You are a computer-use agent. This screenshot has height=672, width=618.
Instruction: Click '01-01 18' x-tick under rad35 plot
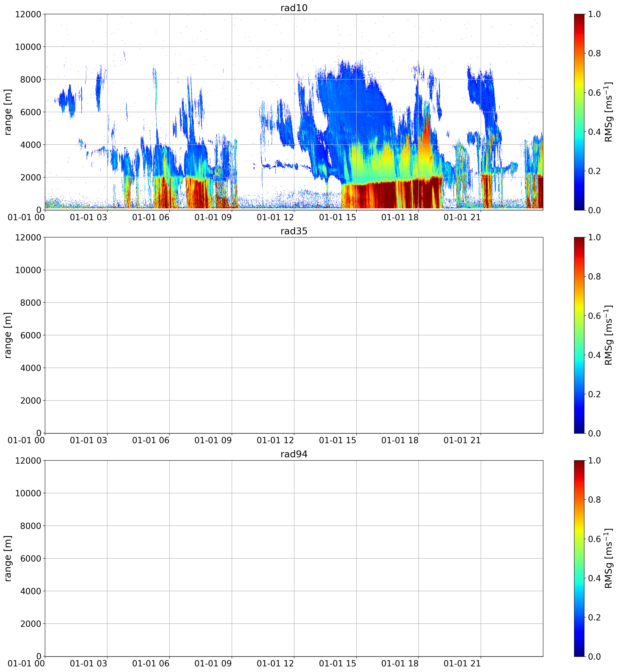click(400, 440)
